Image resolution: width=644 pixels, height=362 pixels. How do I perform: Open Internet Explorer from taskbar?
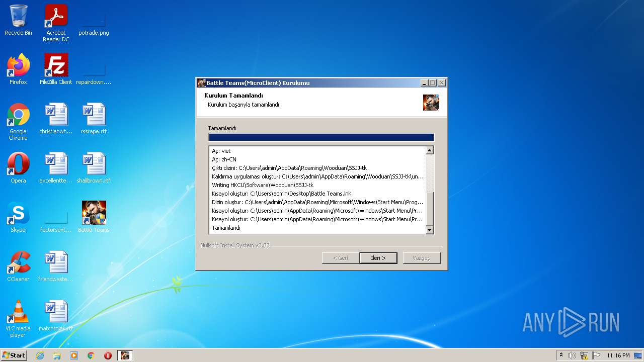coord(40,355)
